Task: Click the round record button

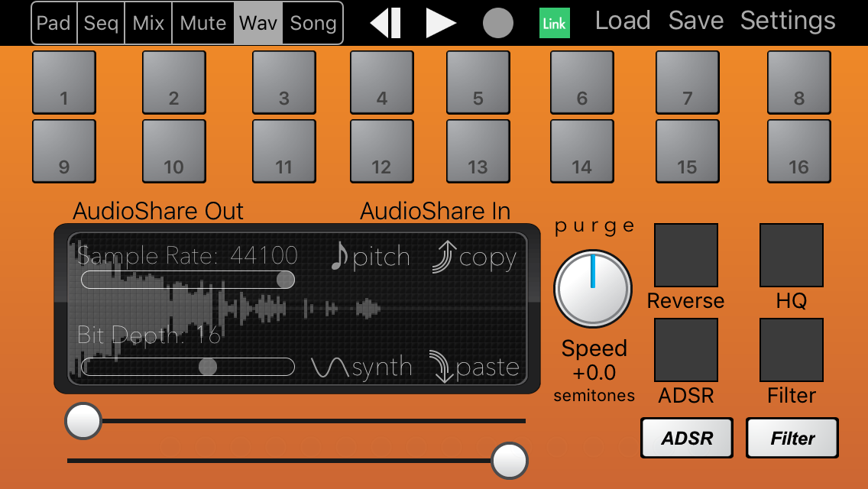Action: point(497,23)
